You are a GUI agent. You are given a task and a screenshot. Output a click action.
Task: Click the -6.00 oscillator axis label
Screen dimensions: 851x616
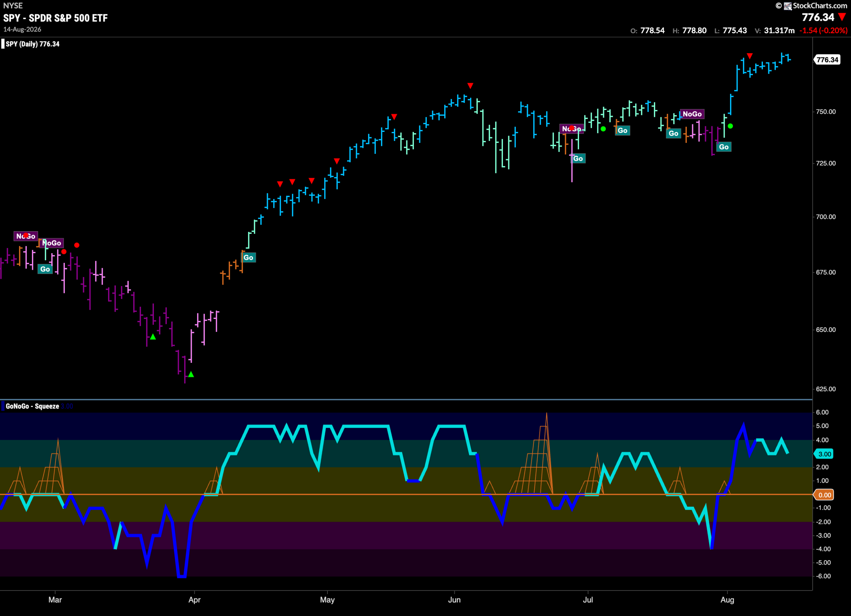pos(823,576)
